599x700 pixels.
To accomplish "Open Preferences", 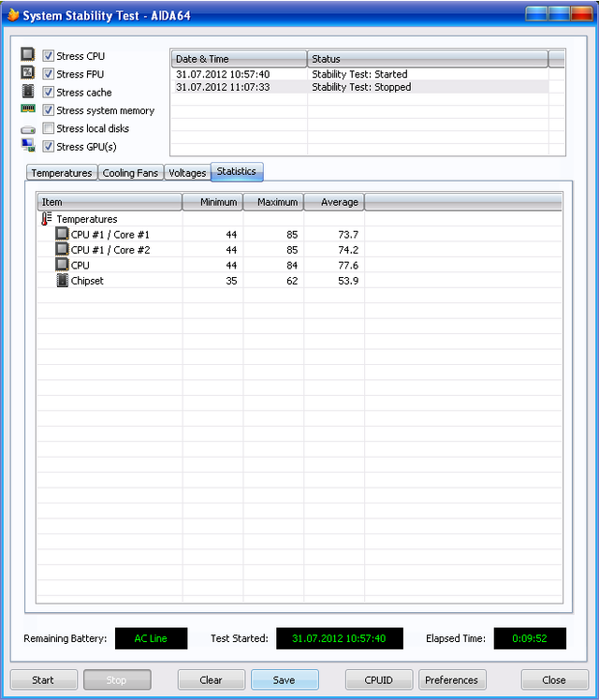I will (452, 680).
